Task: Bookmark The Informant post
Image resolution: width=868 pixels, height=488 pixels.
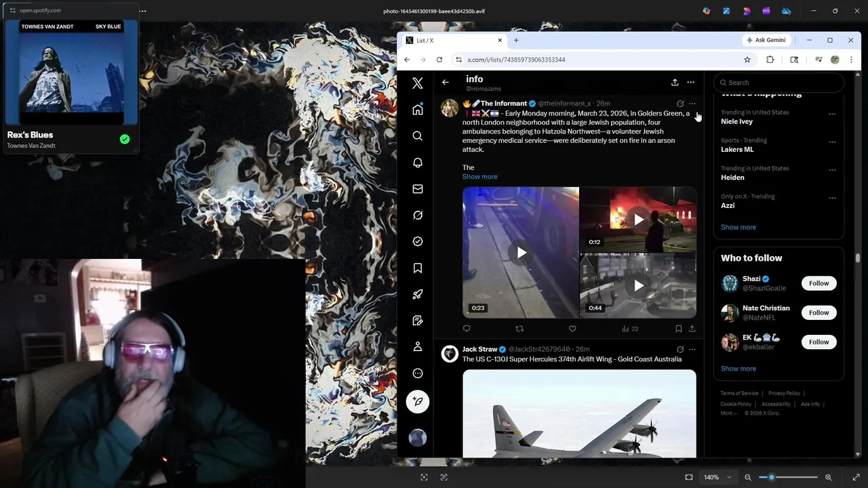Action: pos(678,329)
